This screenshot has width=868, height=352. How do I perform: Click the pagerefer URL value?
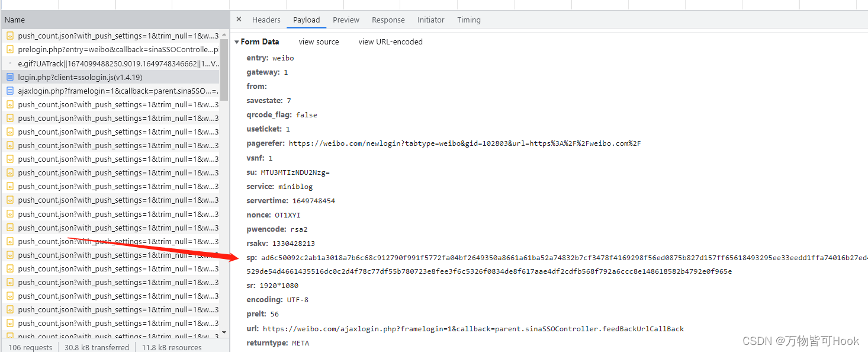[465, 143]
